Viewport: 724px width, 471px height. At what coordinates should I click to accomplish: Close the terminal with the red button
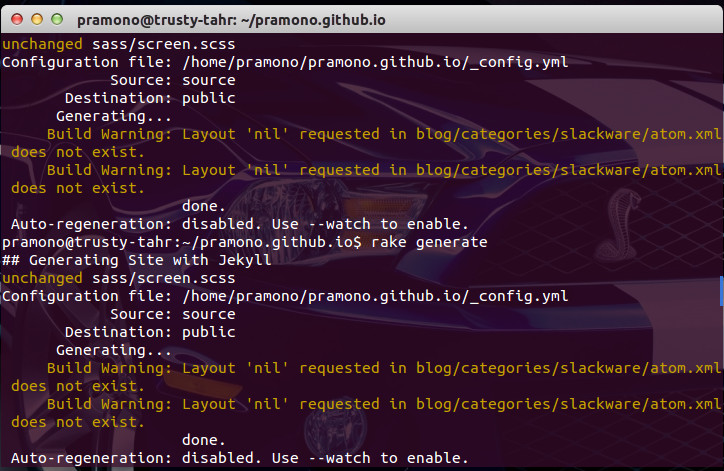[x=17, y=19]
